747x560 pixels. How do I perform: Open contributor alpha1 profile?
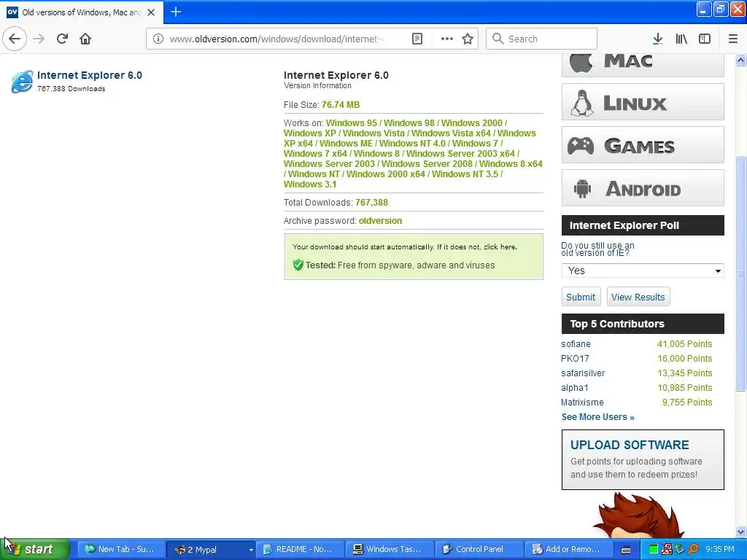(575, 388)
